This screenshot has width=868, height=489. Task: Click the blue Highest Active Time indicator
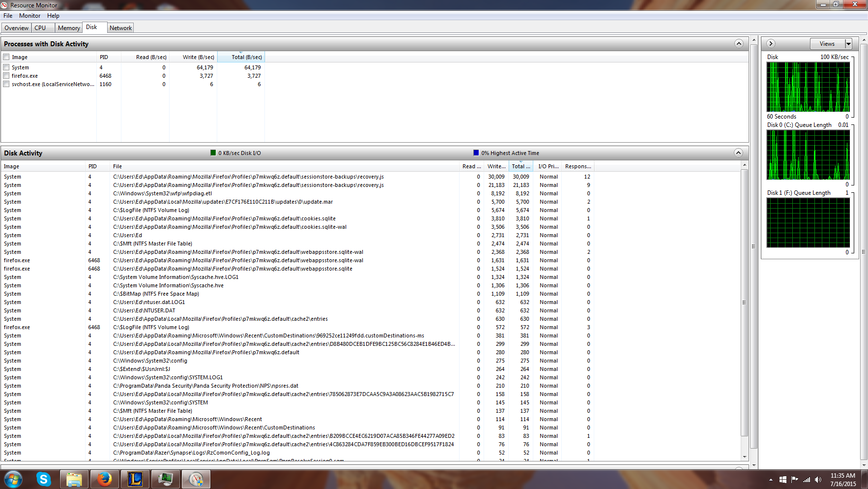pyautogui.click(x=476, y=153)
